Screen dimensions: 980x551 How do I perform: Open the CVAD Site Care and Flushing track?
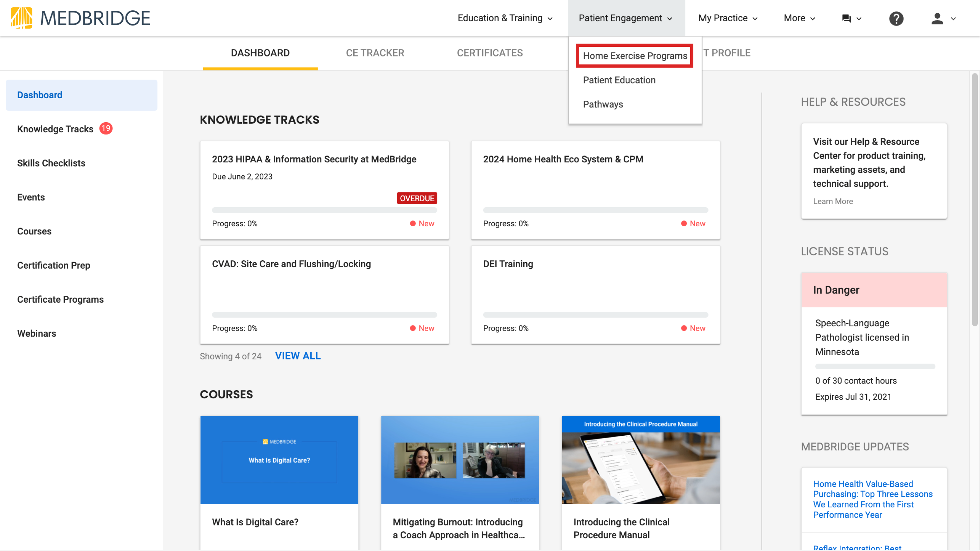coord(325,295)
